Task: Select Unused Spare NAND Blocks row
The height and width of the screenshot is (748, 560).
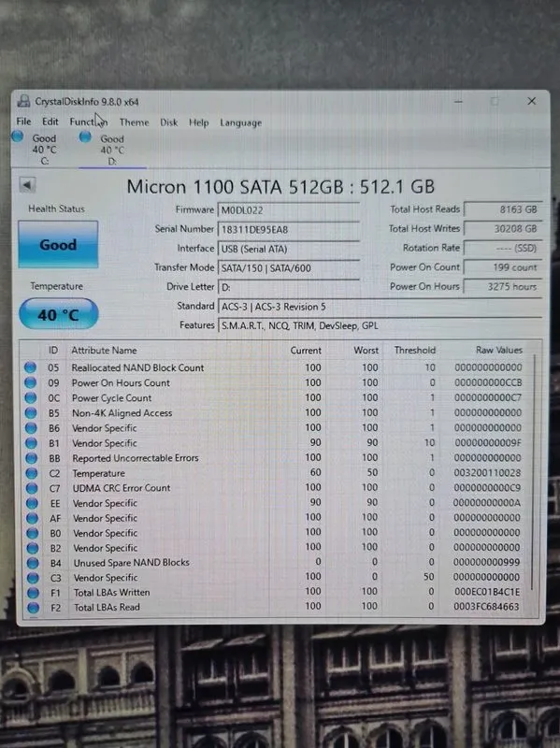Action: click(276, 563)
